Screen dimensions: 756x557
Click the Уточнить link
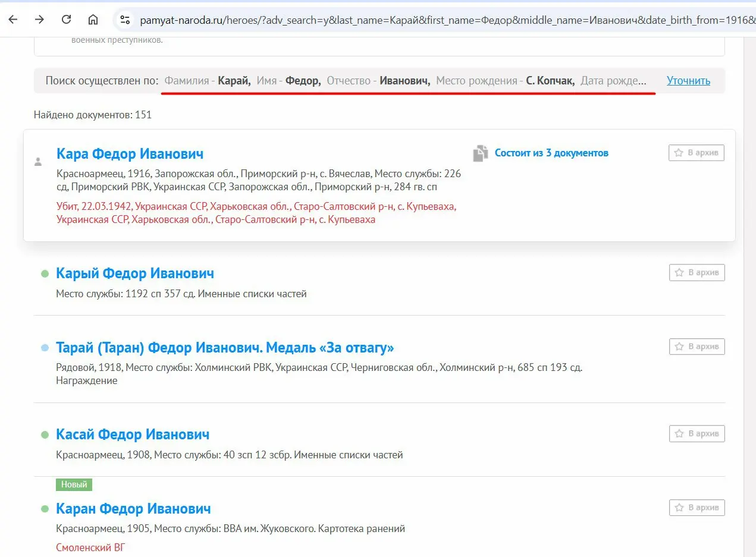pyautogui.click(x=688, y=81)
